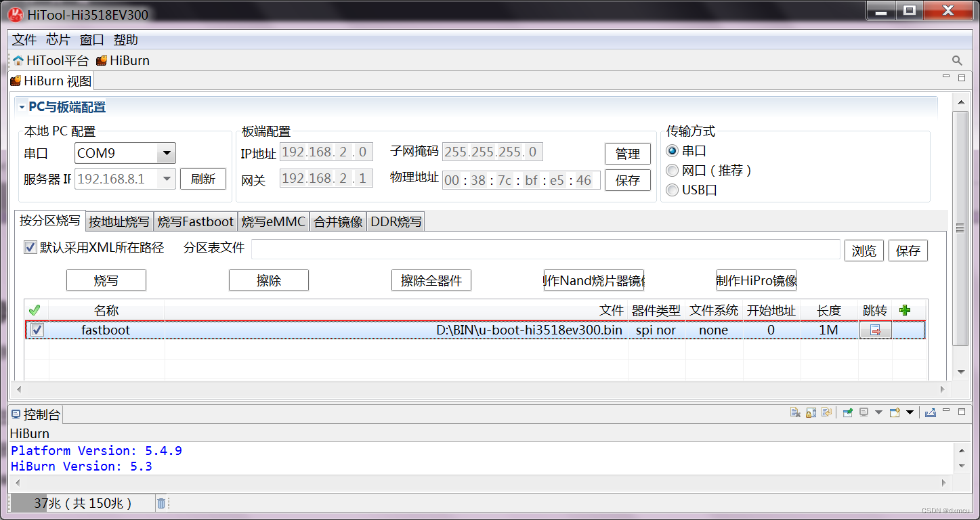Click the gateway field 192.168.2.1
Viewport: 980px width, 520px height.
[x=326, y=179]
